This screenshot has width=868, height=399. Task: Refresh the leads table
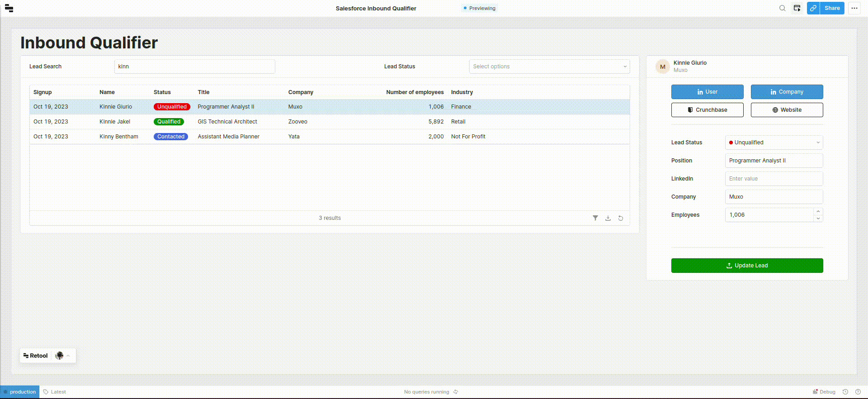(621, 218)
